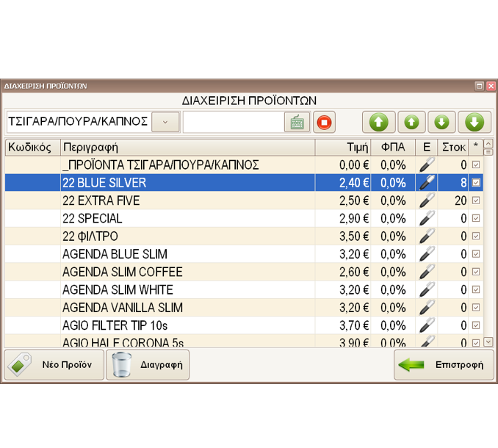
Task: Select the AGENDA BLUE SLIM row
Action: tap(244, 253)
